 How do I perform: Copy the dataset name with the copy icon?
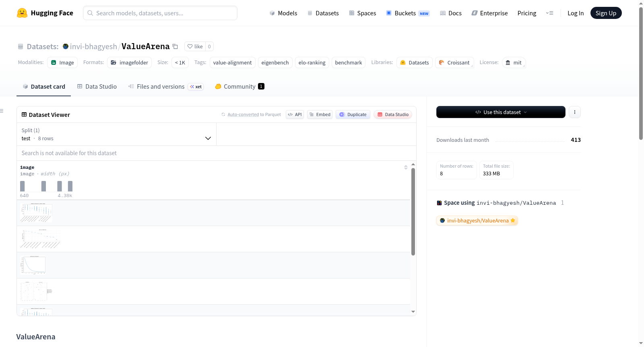[175, 46]
